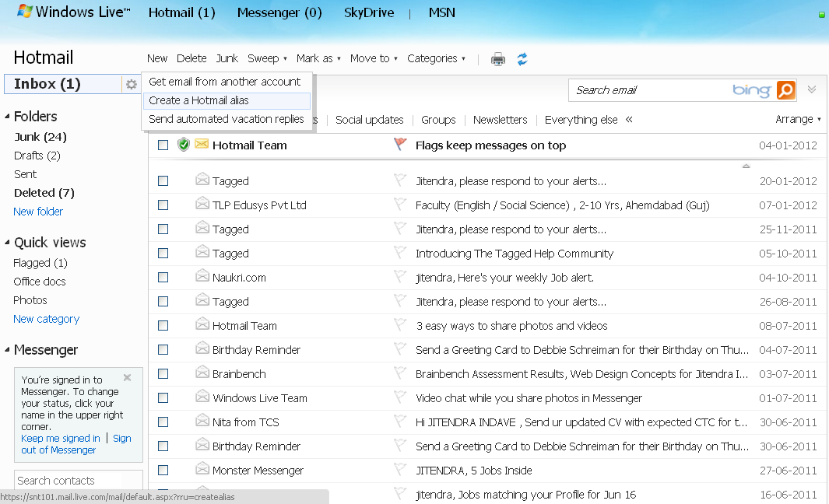The height and width of the screenshot is (504, 829).
Task: Click the yellow unread envelope icon for Hotmail Team
Action: 202,144
